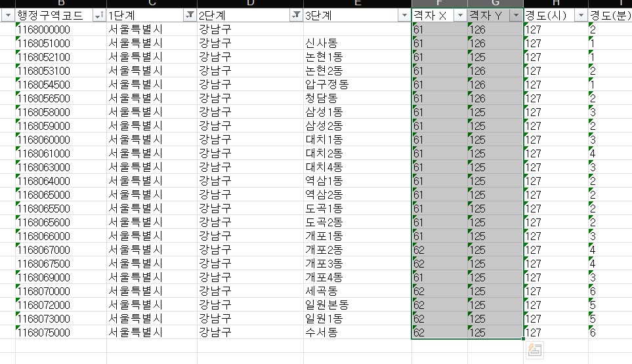632x364 pixels.
Task: Open the 1단계 column filter dropdown
Action: coord(189,16)
